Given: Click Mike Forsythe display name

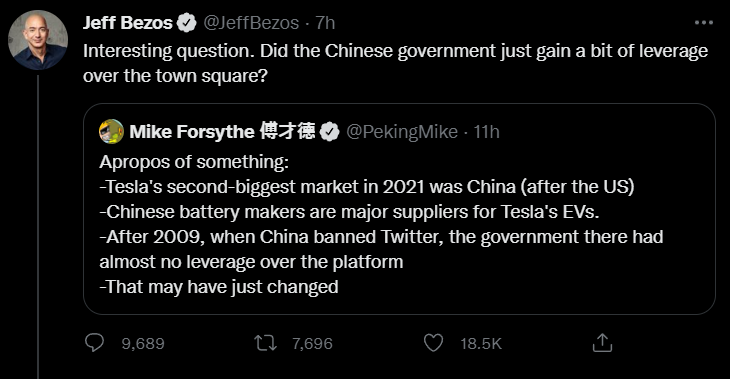Looking at the screenshot, I should (x=222, y=132).
